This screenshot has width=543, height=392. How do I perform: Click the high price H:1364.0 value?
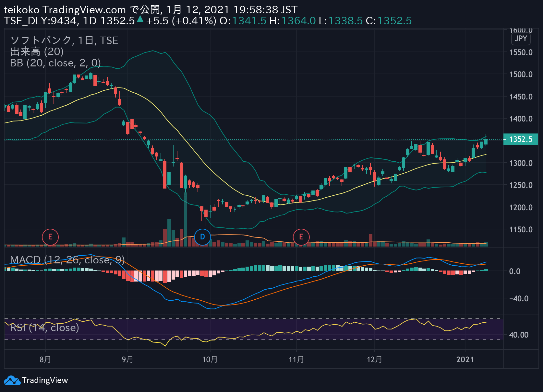(293, 21)
